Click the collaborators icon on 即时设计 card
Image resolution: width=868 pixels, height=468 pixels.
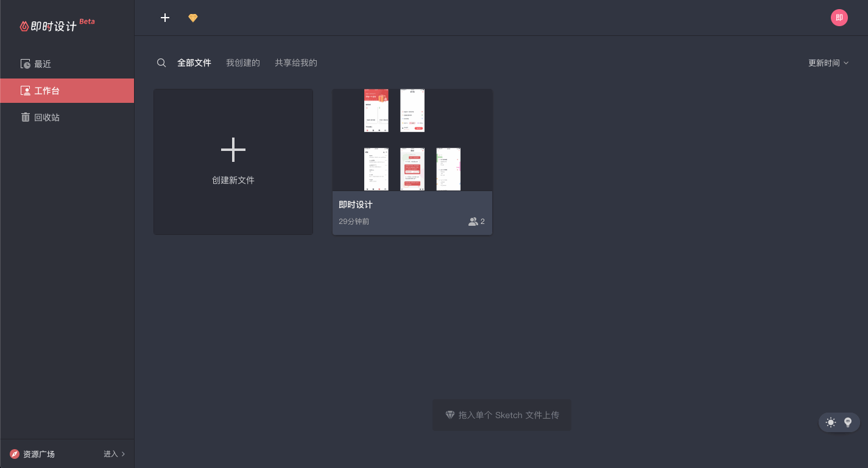click(x=473, y=222)
